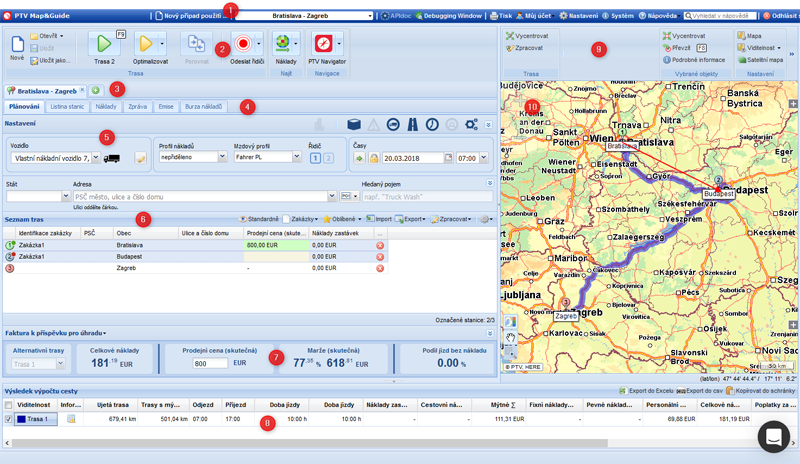The width and height of the screenshot is (800, 464).
Task: Switch to the Burza nákladů tab
Action: pyautogui.click(x=203, y=107)
